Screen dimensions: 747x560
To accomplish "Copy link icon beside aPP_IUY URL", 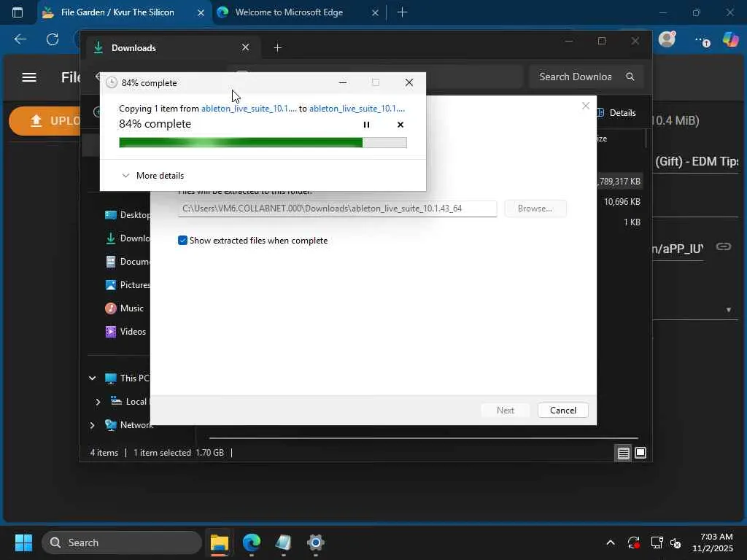I will pyautogui.click(x=723, y=246).
